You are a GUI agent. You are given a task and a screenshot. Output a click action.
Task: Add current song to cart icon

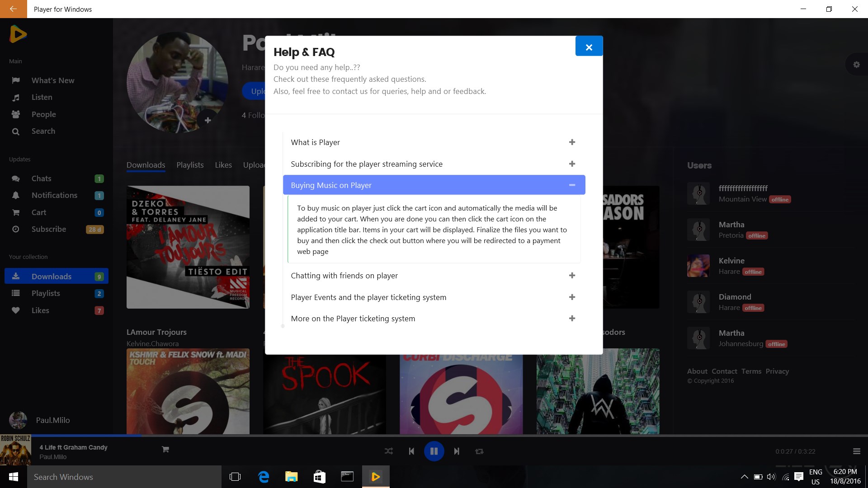click(x=165, y=449)
